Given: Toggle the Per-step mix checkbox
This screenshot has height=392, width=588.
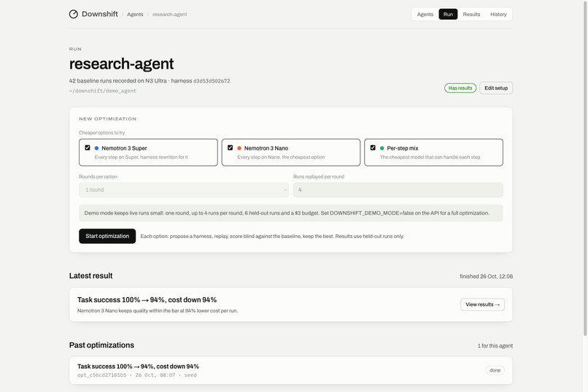Looking at the screenshot, I should (x=373, y=147).
